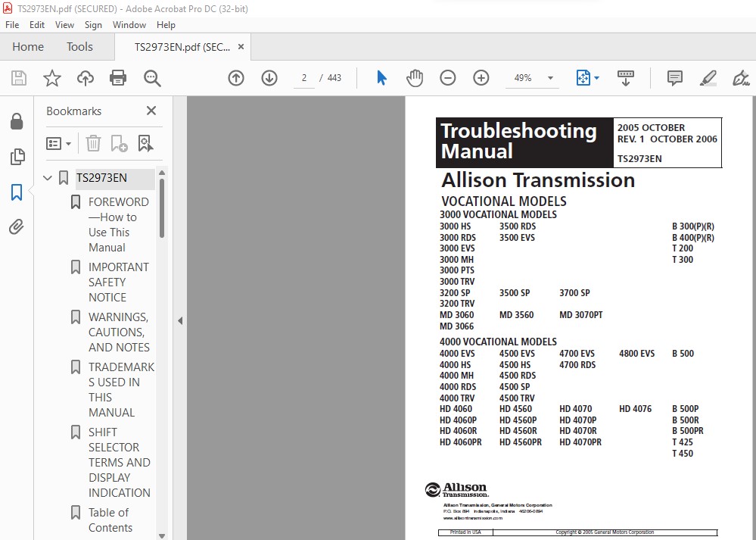Collapse the TS2973EN bookmark tree
Screen dimensions: 756x540
47,178
